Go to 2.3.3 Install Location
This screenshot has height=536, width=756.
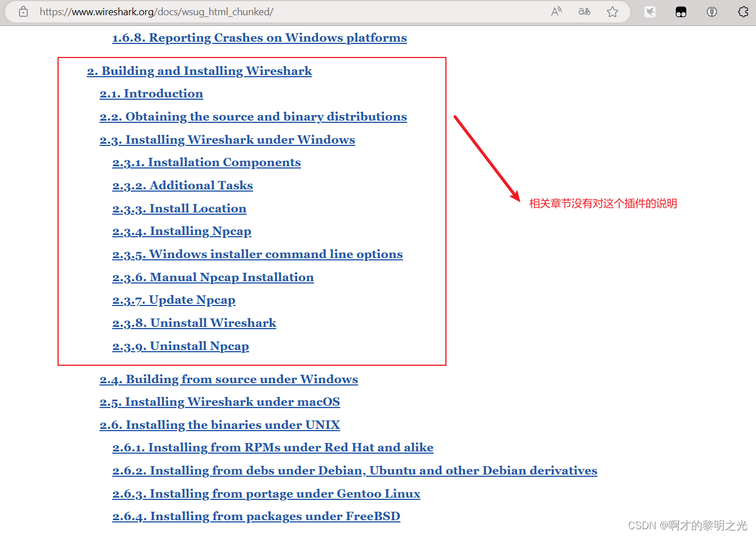[179, 209]
